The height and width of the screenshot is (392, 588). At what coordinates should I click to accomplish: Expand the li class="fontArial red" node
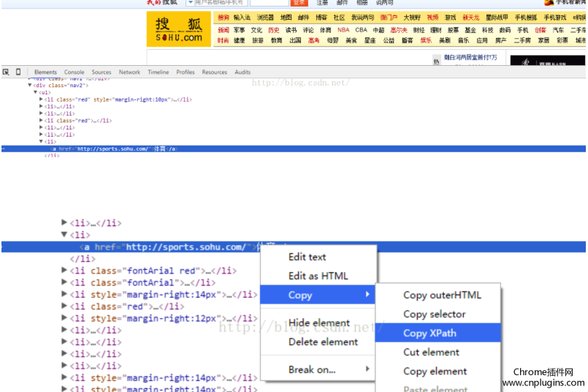click(64, 271)
